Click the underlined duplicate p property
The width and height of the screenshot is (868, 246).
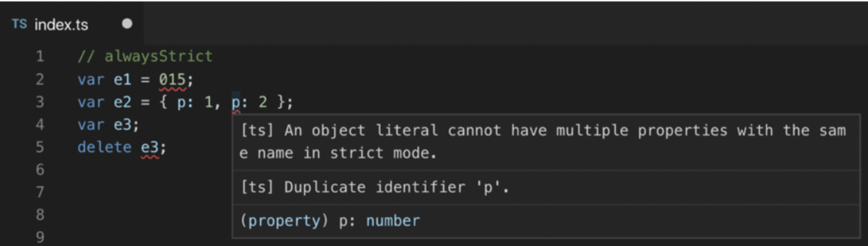pos(236,103)
